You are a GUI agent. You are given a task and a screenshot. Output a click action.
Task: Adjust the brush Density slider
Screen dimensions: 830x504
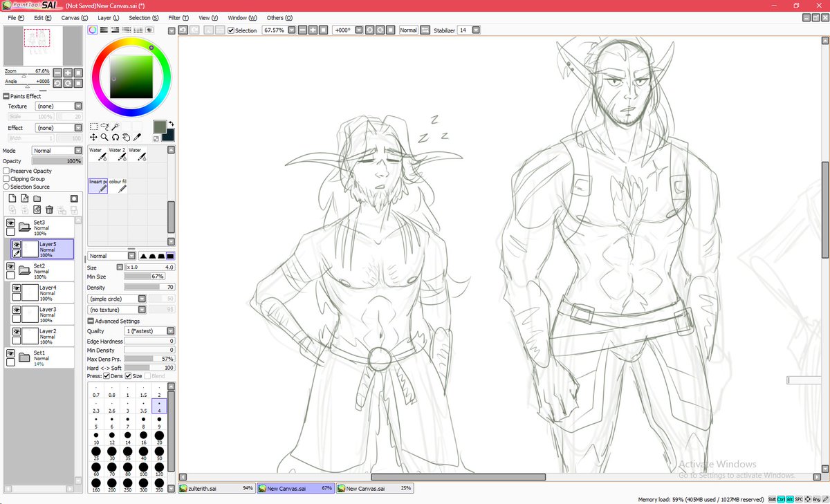(149, 287)
